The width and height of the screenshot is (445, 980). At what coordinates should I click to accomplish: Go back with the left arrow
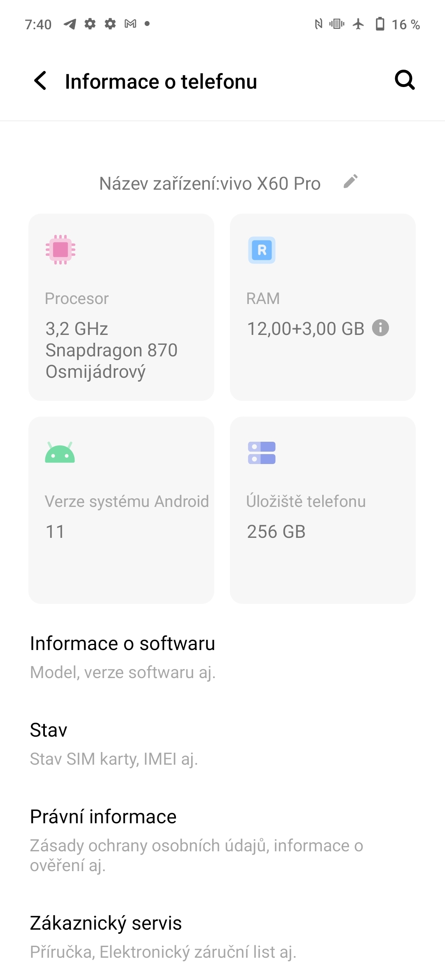coord(40,81)
